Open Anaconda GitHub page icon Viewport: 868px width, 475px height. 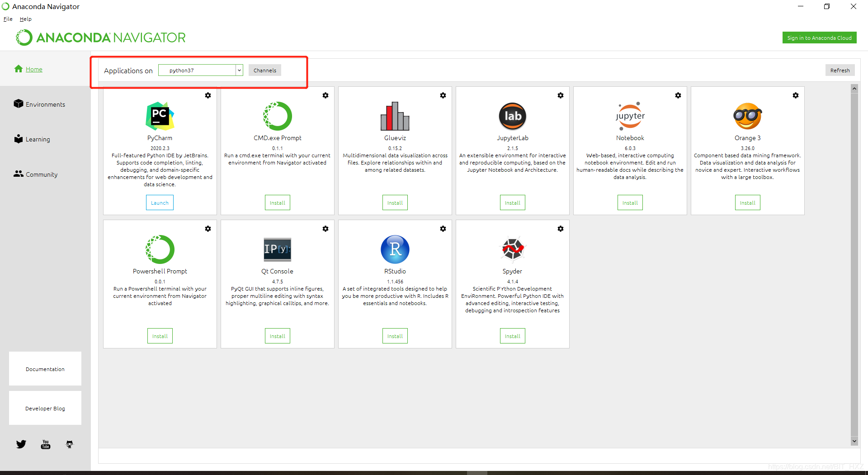click(x=70, y=444)
